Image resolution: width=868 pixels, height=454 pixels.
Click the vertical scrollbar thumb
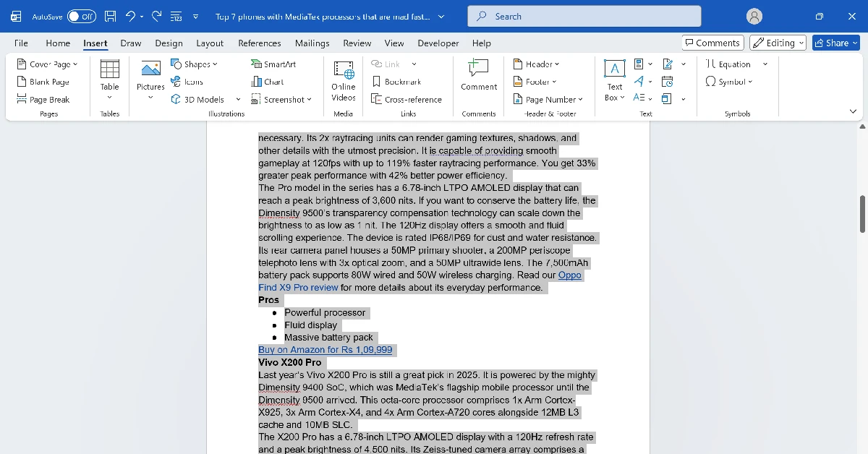(862, 214)
